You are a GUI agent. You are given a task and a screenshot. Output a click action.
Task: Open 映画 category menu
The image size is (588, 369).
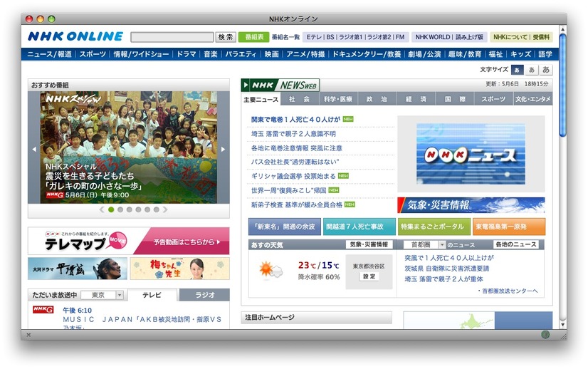(271, 54)
